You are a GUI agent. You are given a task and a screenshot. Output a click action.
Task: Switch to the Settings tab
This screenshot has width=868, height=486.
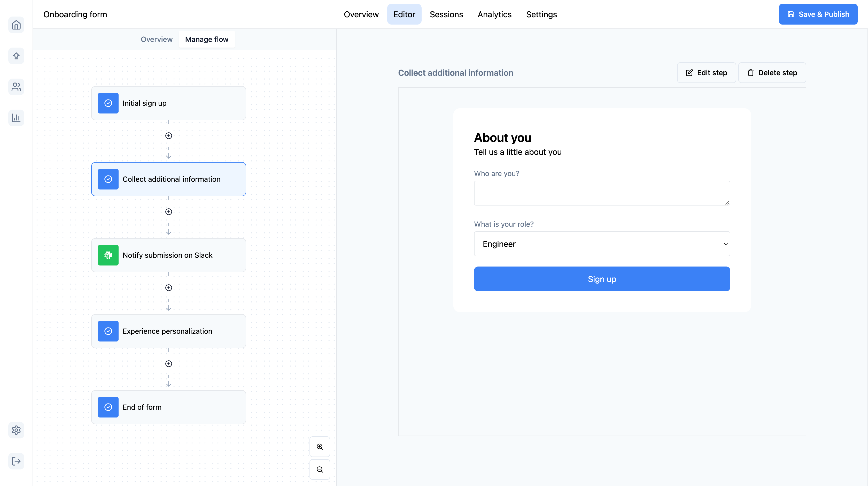[x=541, y=14]
